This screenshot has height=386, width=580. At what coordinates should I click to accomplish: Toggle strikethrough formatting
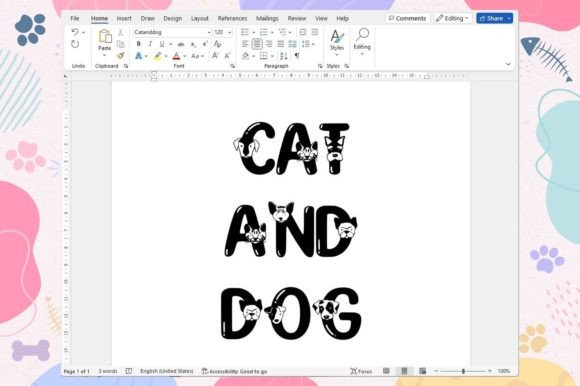pos(181,44)
